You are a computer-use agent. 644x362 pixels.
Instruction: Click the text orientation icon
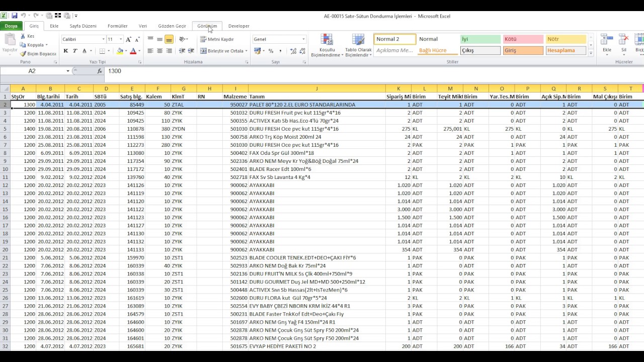183,39
